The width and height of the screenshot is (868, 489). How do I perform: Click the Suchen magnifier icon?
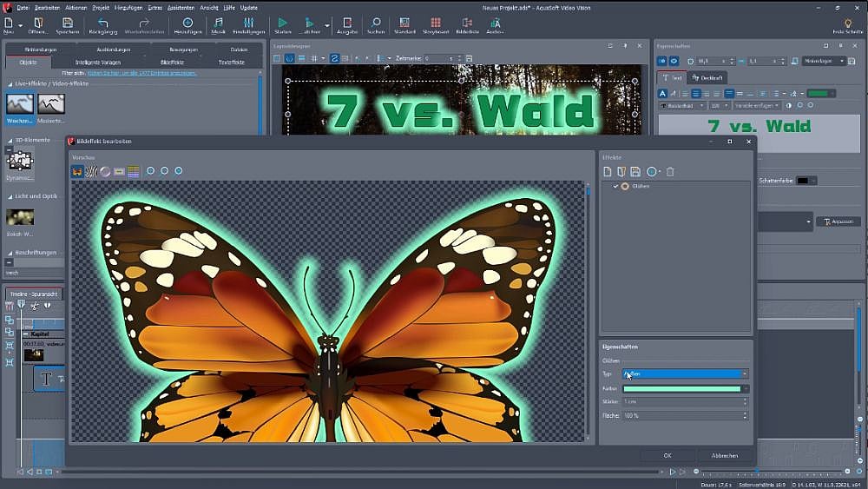[x=376, y=23]
